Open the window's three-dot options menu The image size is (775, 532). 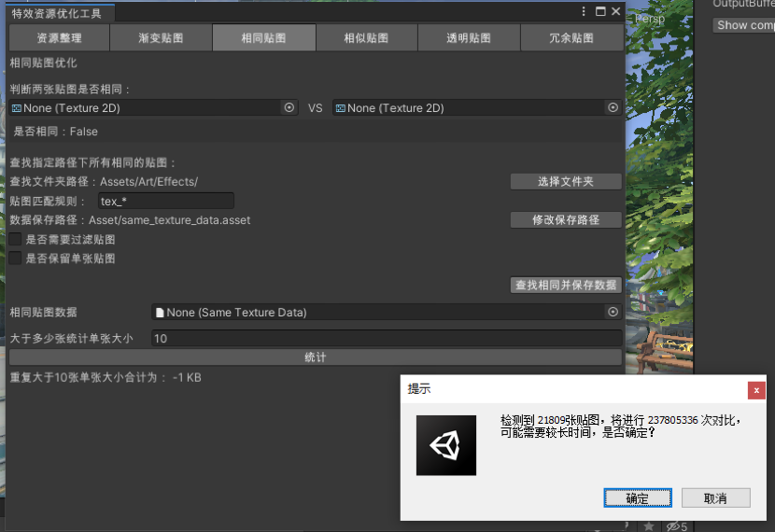(584, 11)
